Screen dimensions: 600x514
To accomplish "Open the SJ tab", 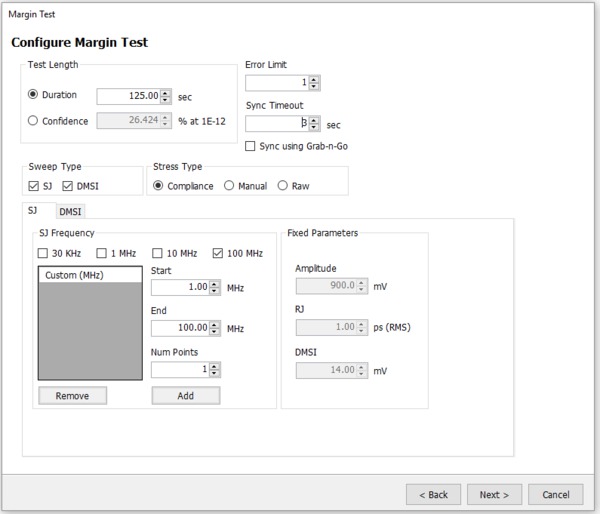I will tap(33, 210).
